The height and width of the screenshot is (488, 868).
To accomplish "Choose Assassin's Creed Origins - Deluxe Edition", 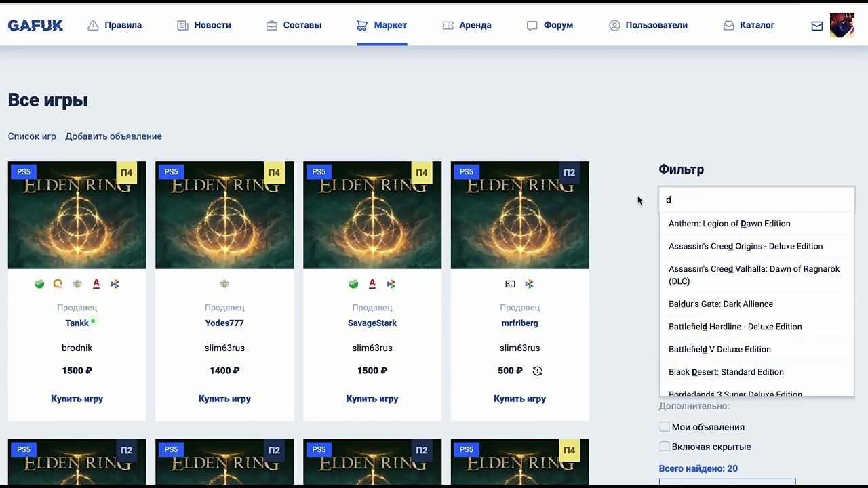I will coord(756,247).
